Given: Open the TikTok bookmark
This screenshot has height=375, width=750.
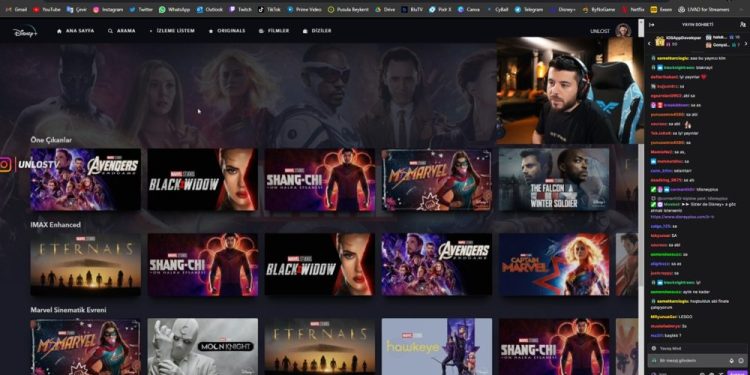Looking at the screenshot, I should (270, 9).
